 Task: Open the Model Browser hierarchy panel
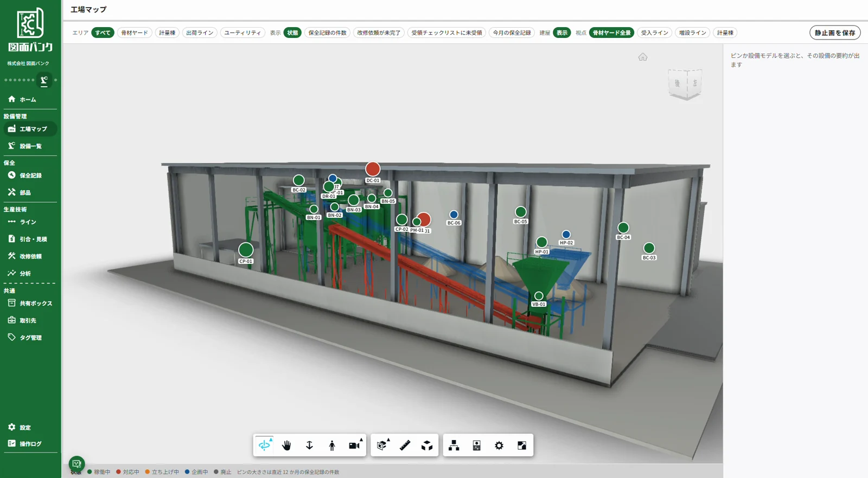(454, 445)
